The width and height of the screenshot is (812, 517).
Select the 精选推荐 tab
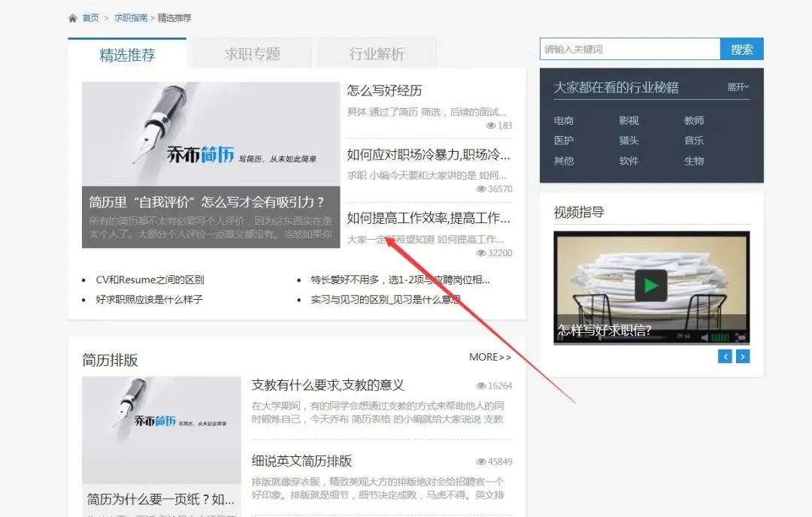tap(127, 55)
